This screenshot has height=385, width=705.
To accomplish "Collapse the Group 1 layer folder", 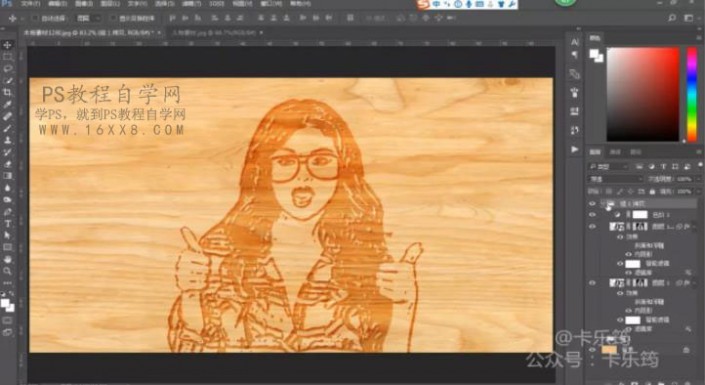I will [x=603, y=204].
